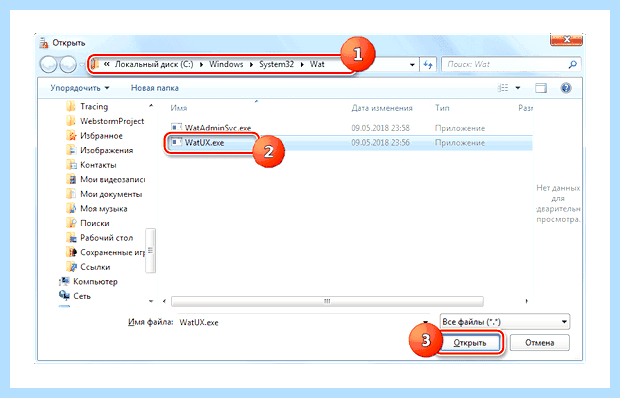The height and width of the screenshot is (398, 620).
Task: Select Компьютер in navigation tree
Action: (x=95, y=282)
